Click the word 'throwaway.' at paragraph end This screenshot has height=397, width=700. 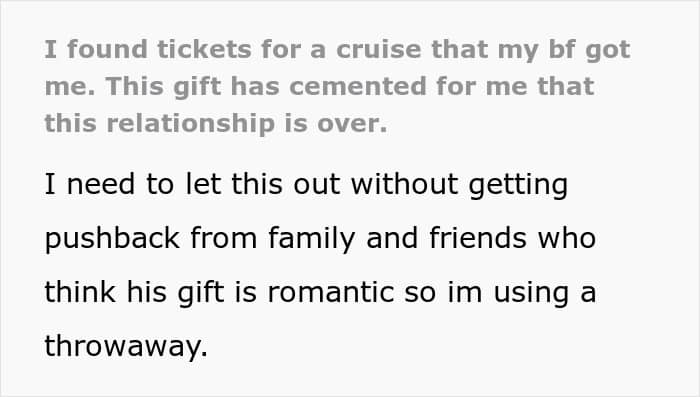point(126,346)
